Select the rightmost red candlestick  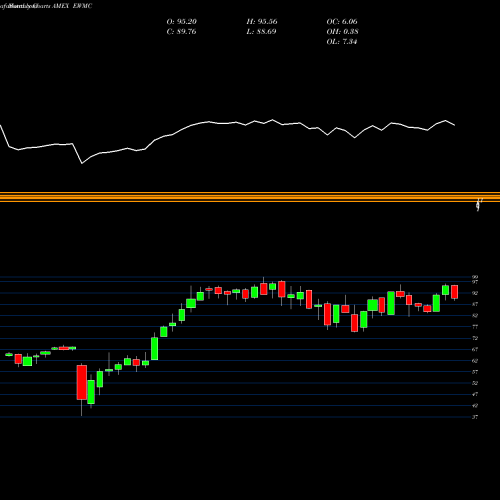coord(455,292)
